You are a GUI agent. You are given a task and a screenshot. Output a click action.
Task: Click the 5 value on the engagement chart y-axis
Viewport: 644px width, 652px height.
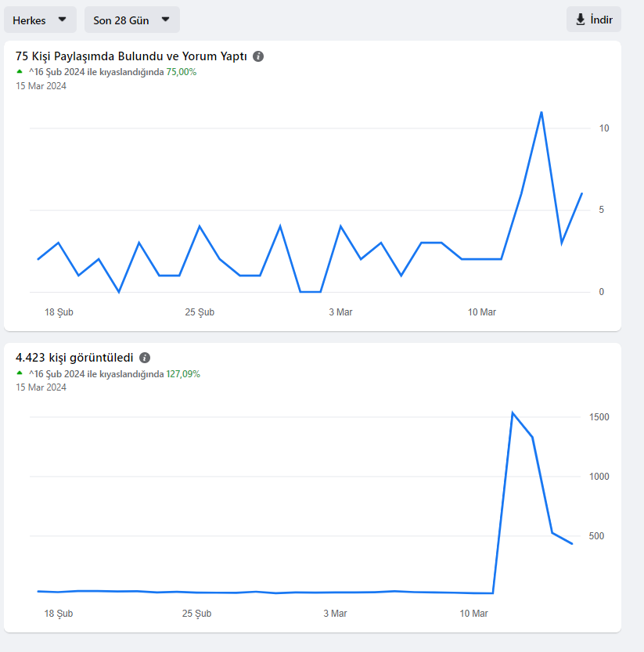point(601,210)
